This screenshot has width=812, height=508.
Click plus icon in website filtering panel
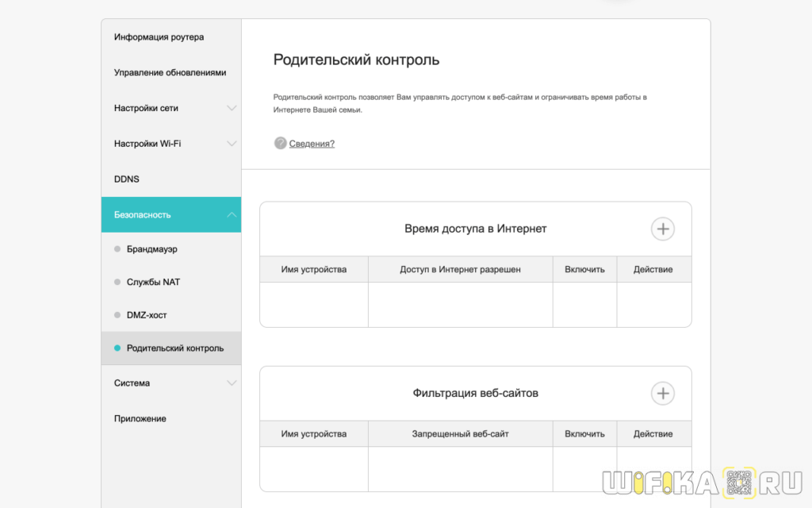click(x=663, y=393)
